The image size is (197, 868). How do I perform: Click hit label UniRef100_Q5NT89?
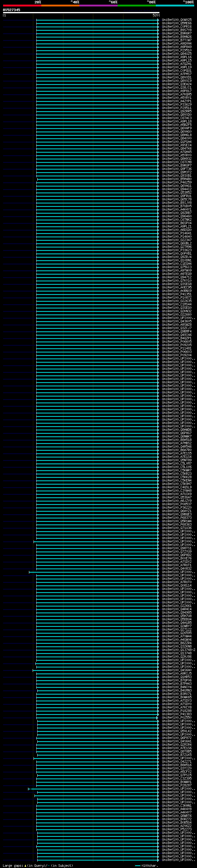[x=177, y=460]
